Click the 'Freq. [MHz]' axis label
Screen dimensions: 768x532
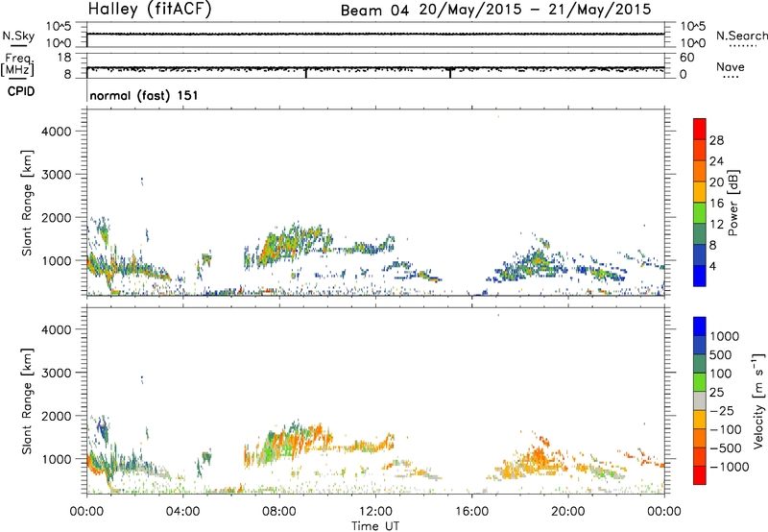point(17,64)
